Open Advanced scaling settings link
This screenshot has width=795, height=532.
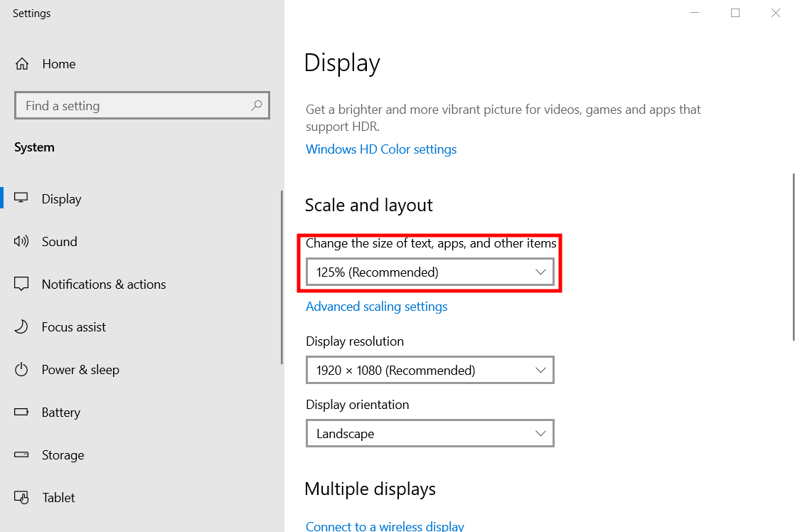[377, 307]
